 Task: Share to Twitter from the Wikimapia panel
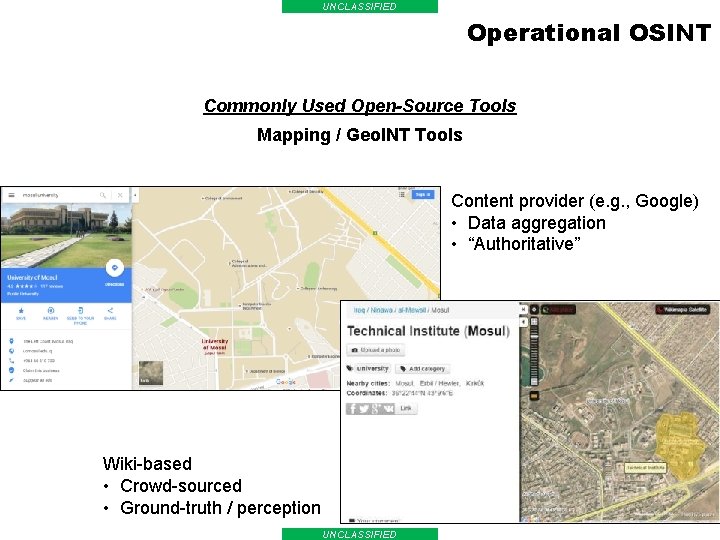pyautogui.click(x=364, y=408)
